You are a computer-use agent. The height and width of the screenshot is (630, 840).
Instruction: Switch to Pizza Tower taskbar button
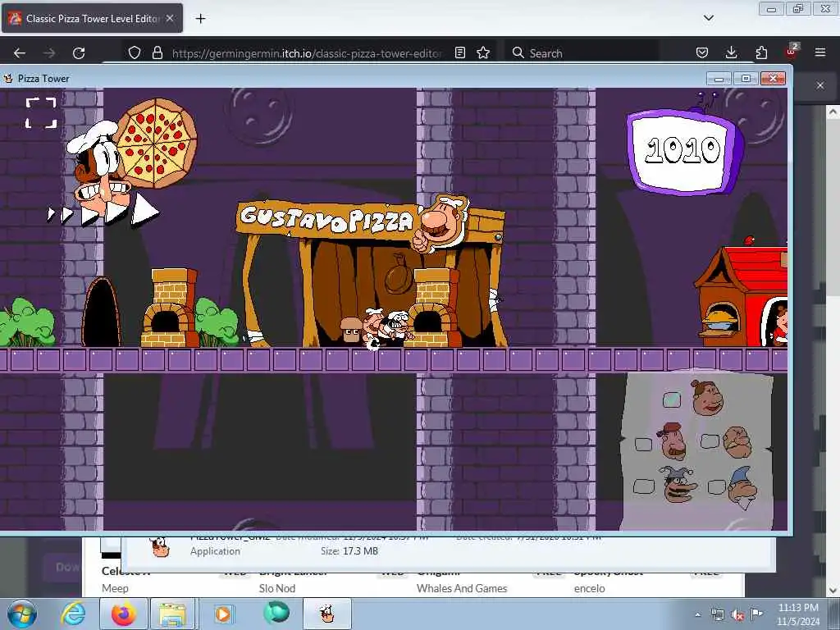coord(327,614)
